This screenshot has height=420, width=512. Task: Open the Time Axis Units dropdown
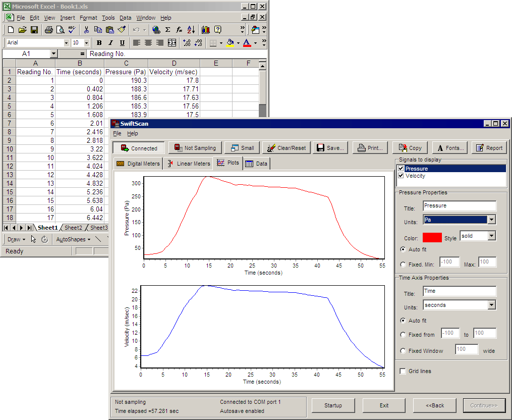492,305
